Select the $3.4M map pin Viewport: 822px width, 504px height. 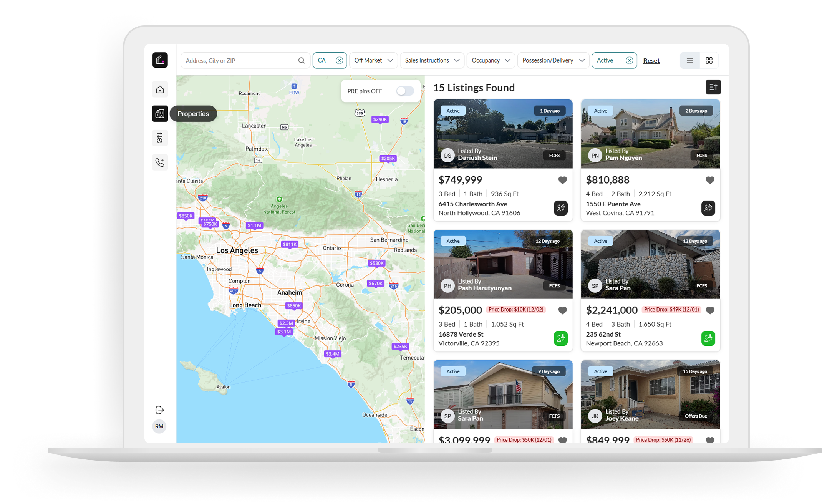[333, 354]
